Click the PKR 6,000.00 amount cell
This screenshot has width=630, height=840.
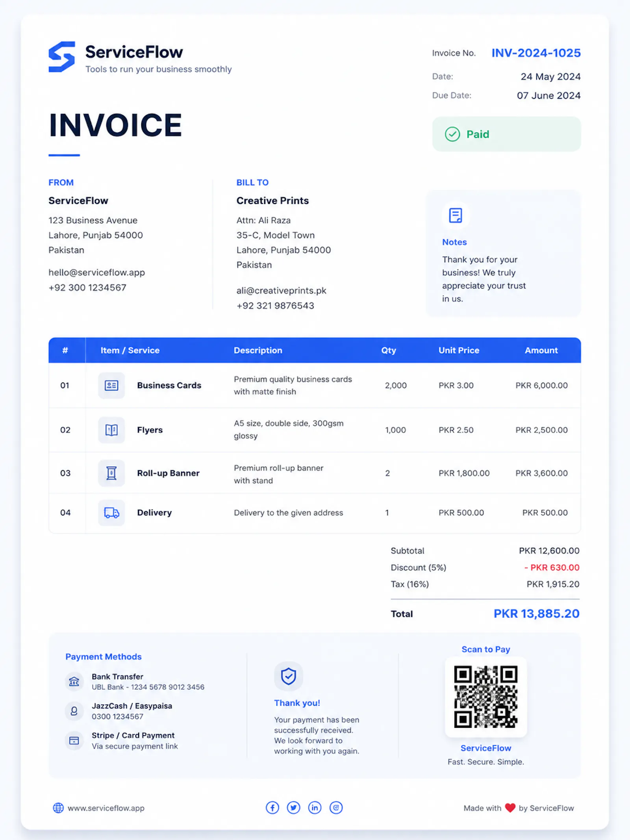(541, 385)
